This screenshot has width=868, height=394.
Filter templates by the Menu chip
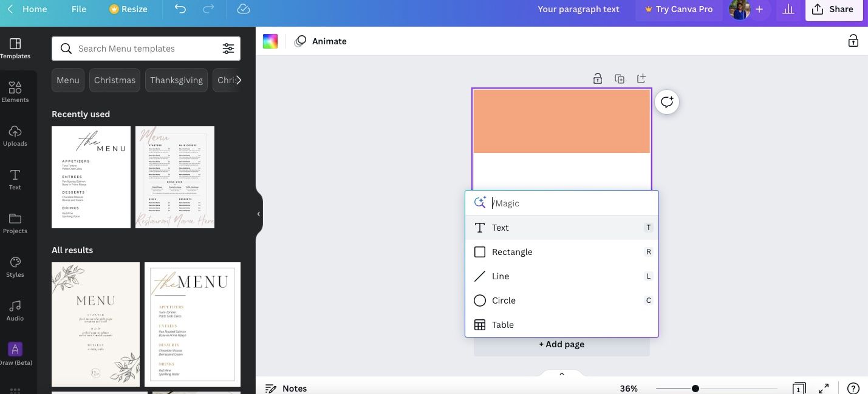(x=68, y=80)
